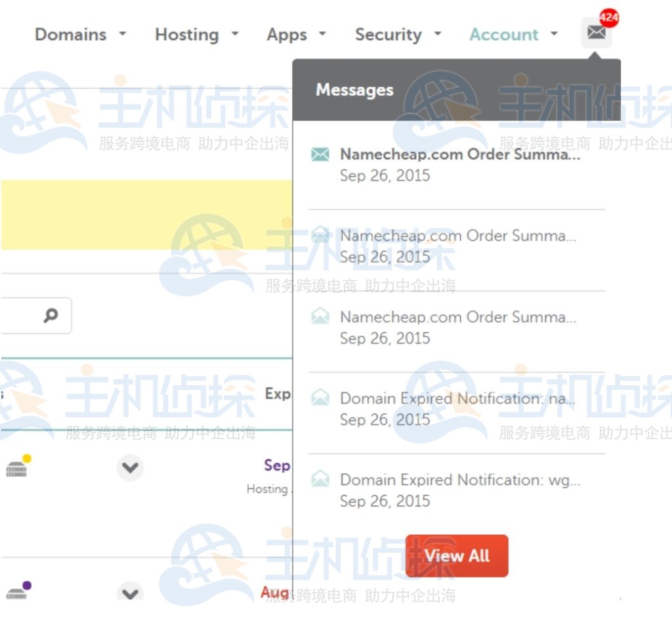Open the Hosting menu
This screenshot has height=617, width=672.
(x=187, y=34)
